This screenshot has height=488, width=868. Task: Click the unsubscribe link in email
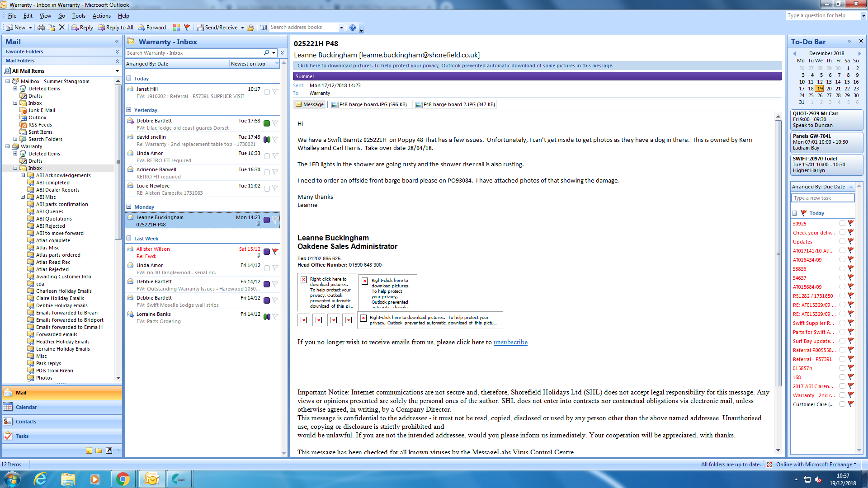coord(510,342)
